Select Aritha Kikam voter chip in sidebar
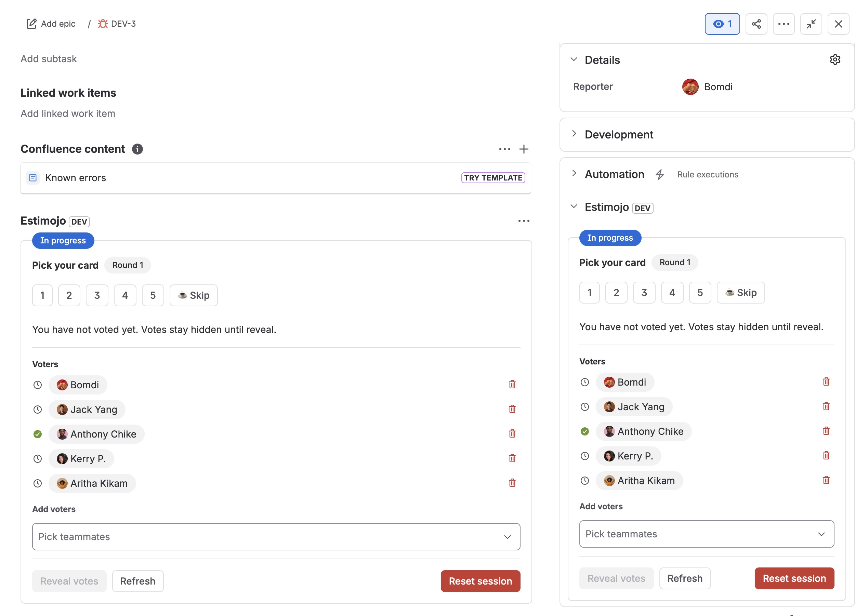Screen dimensions: 868x616 point(639,481)
